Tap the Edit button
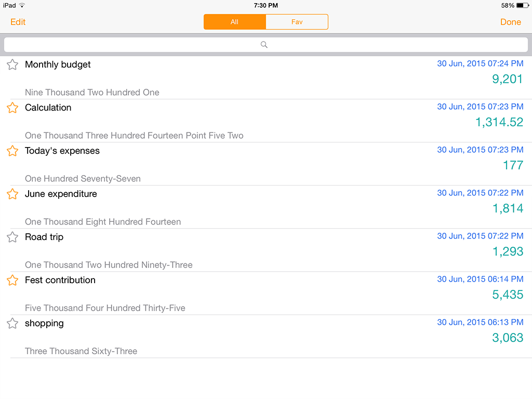The width and height of the screenshot is (532, 399). coord(18,22)
